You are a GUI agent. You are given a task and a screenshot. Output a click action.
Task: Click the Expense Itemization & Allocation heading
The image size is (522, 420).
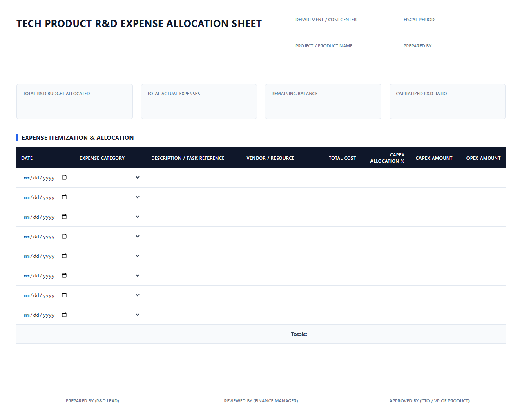pyautogui.click(x=78, y=138)
